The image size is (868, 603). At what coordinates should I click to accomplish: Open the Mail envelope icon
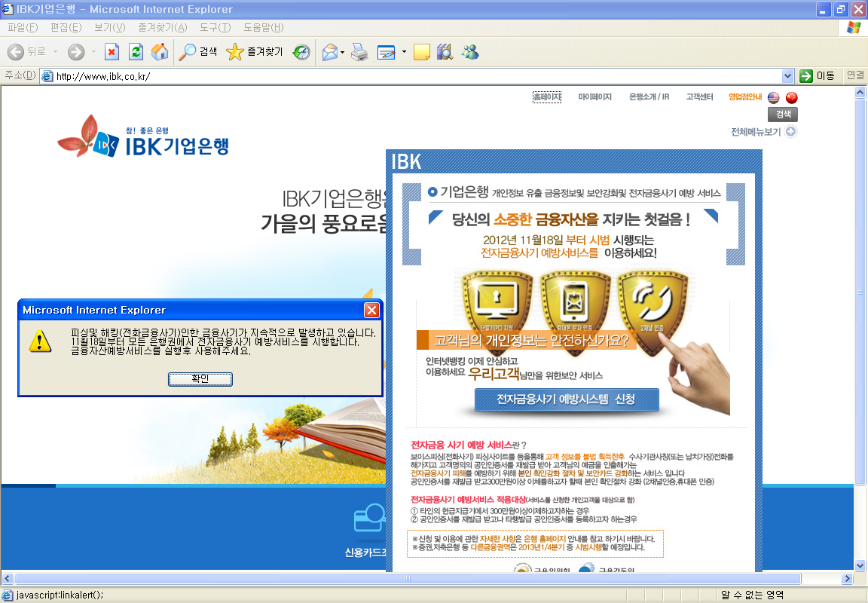(x=330, y=52)
